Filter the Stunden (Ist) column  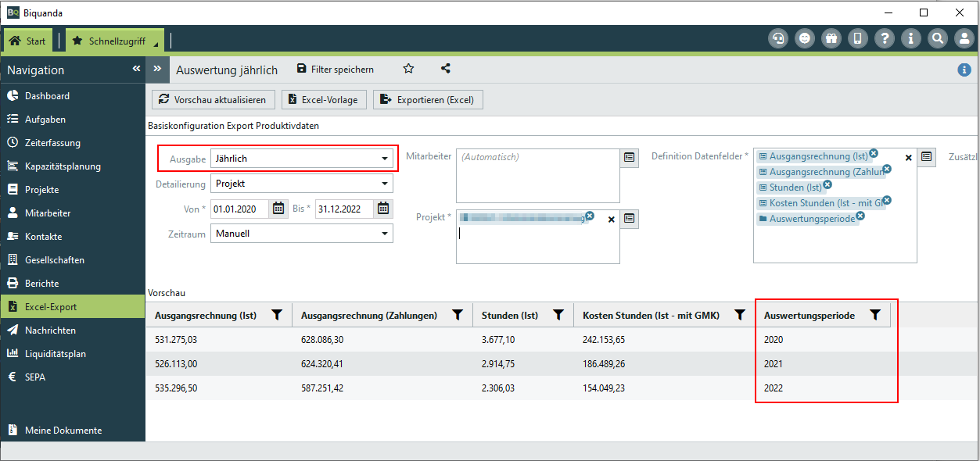[x=558, y=315]
